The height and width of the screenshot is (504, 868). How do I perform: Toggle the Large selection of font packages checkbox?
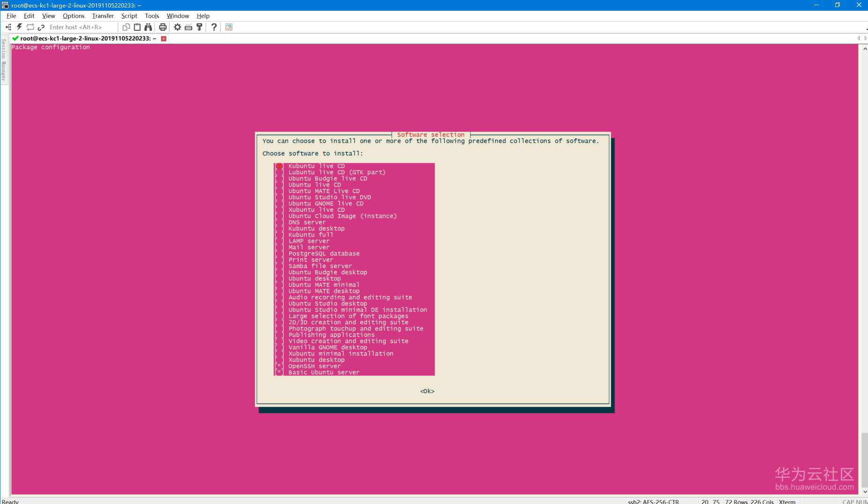(x=279, y=316)
